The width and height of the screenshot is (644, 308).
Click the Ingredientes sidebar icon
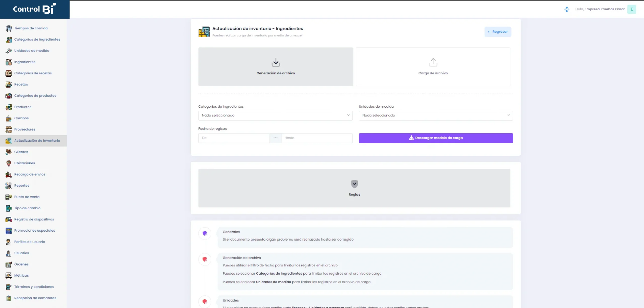point(9,62)
